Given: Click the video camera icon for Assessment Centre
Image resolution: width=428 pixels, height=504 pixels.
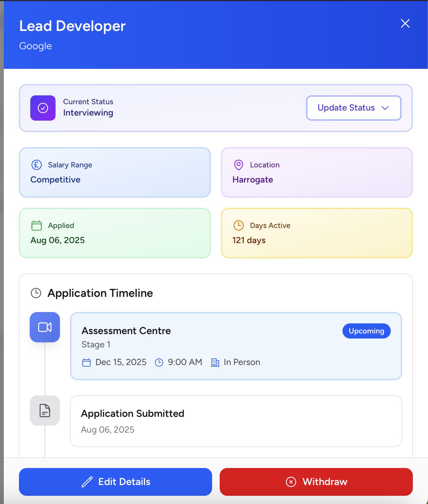Looking at the screenshot, I should pos(45,327).
